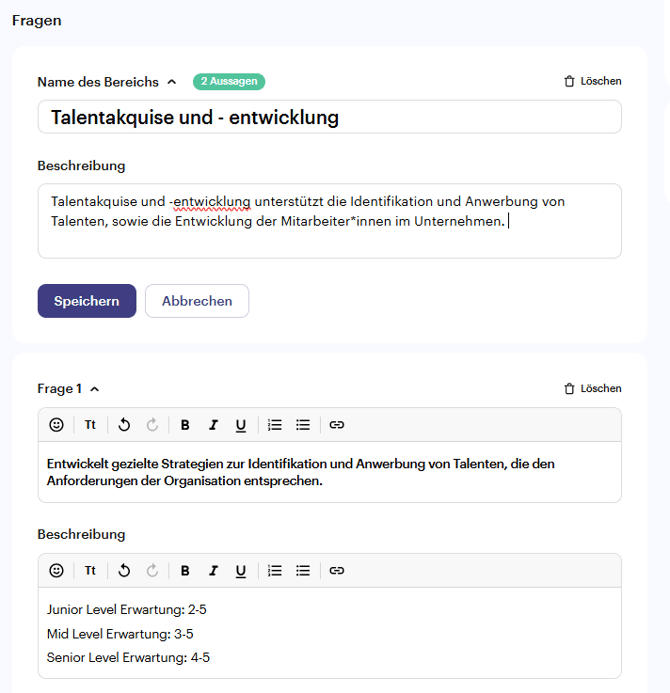The height and width of the screenshot is (693, 670).
Task: Edit the area name field Talentakquise und - entwicklung
Action: coord(330,117)
